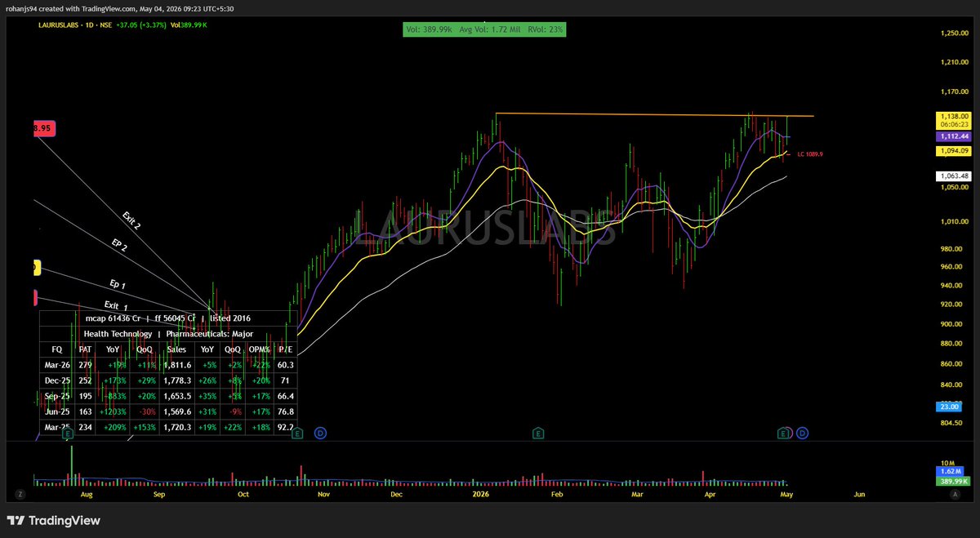Image resolution: width=980 pixels, height=538 pixels.
Task: Click the mcap 61436 Cr header row
Action: 168,318
